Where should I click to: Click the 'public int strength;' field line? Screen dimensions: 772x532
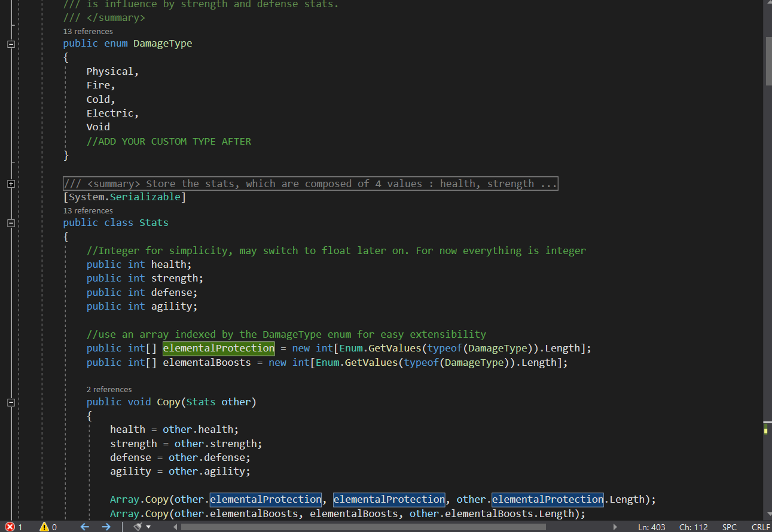point(145,278)
